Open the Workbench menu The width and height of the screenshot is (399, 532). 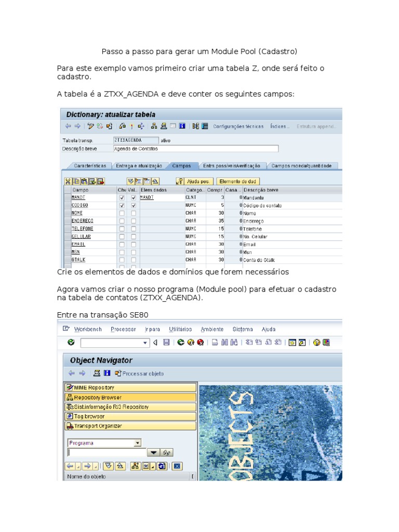click(88, 329)
